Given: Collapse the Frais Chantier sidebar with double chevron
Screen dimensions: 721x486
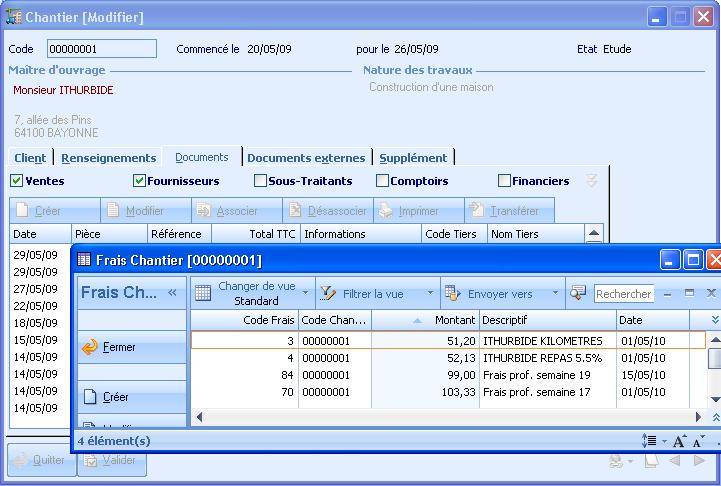Looking at the screenshot, I should point(172,293).
